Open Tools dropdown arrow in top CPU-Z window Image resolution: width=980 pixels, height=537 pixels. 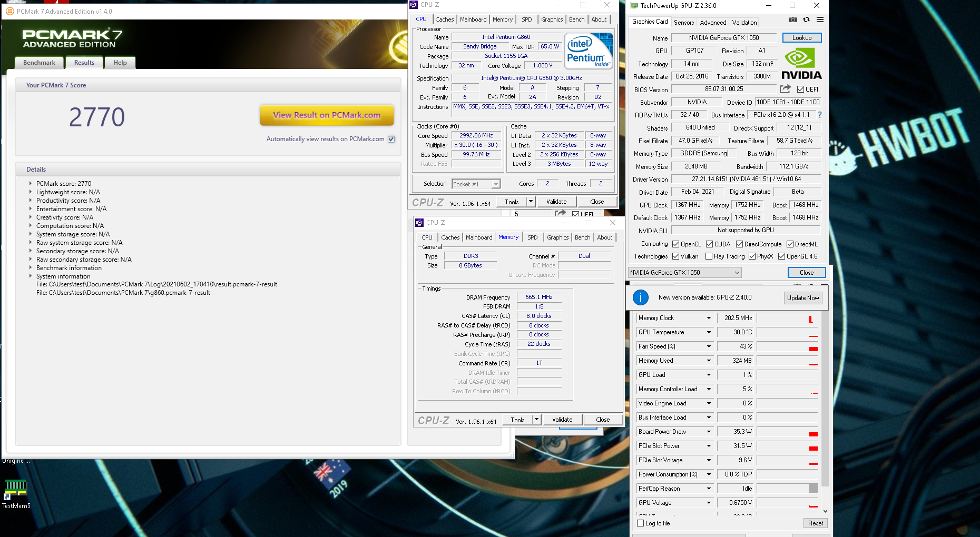coord(531,202)
